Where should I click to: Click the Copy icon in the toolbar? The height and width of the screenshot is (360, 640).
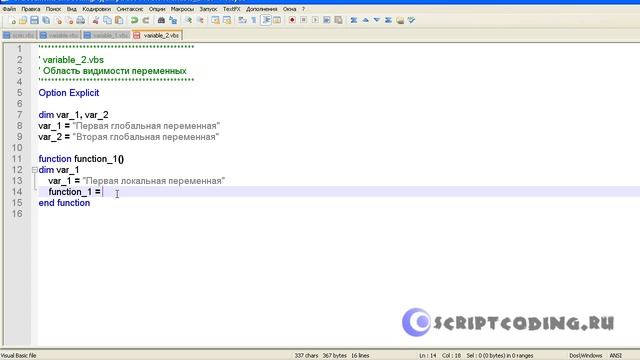(x=107, y=20)
